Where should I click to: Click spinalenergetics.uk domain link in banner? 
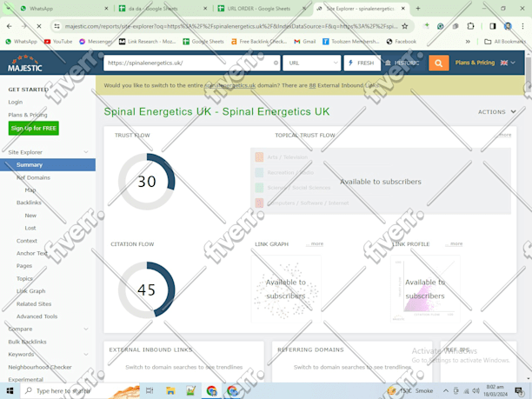coord(230,85)
